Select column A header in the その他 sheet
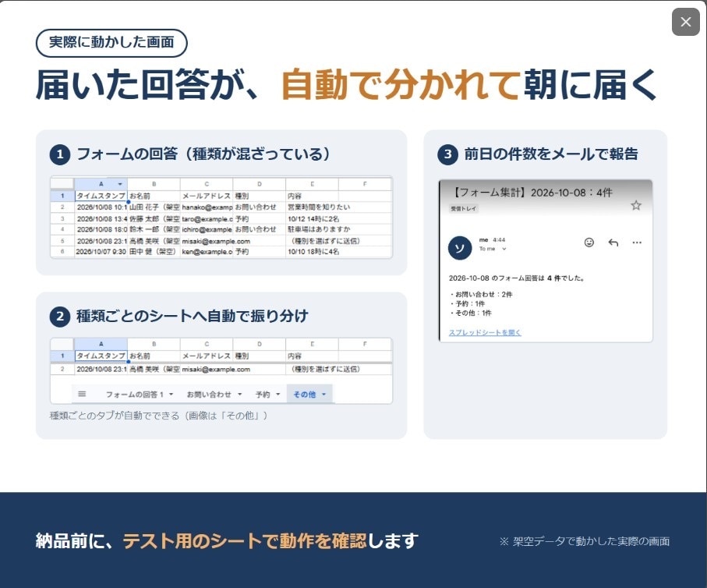 pyautogui.click(x=101, y=344)
